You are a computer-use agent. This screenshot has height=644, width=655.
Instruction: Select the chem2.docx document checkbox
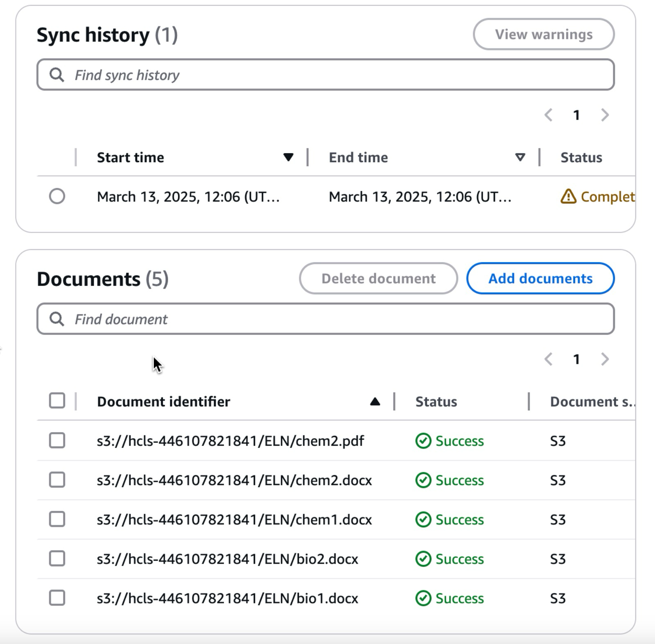(x=57, y=480)
